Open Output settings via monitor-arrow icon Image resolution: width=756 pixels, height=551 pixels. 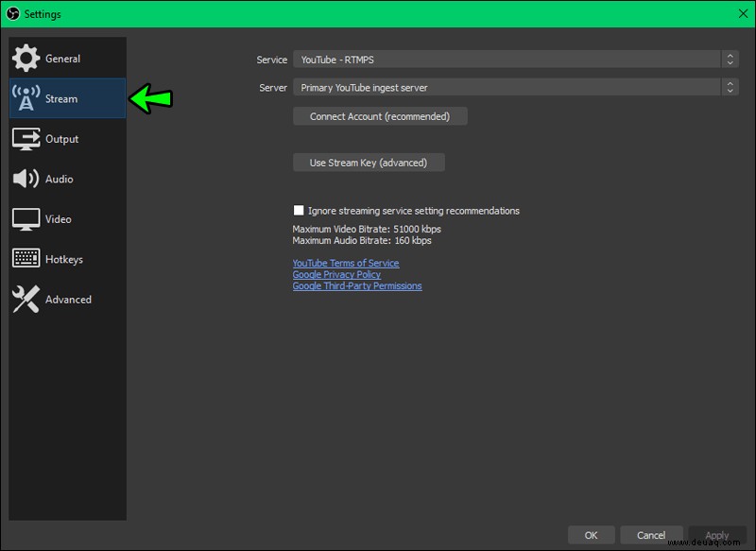pyautogui.click(x=26, y=139)
